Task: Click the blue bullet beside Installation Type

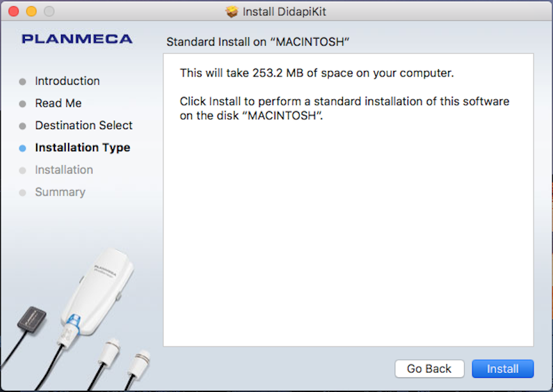Action: (22, 148)
